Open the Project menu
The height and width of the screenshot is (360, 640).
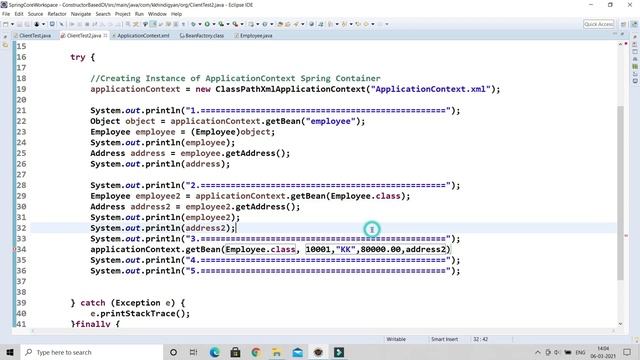(122, 14)
